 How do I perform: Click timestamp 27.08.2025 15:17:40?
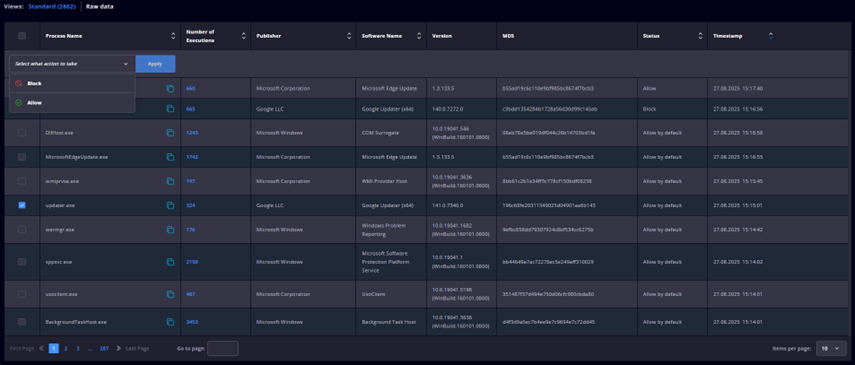coord(738,88)
